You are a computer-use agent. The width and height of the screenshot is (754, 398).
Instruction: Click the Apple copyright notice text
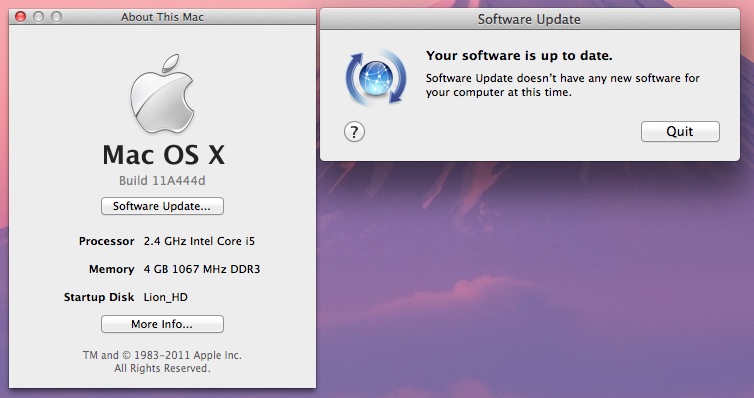tap(162, 362)
